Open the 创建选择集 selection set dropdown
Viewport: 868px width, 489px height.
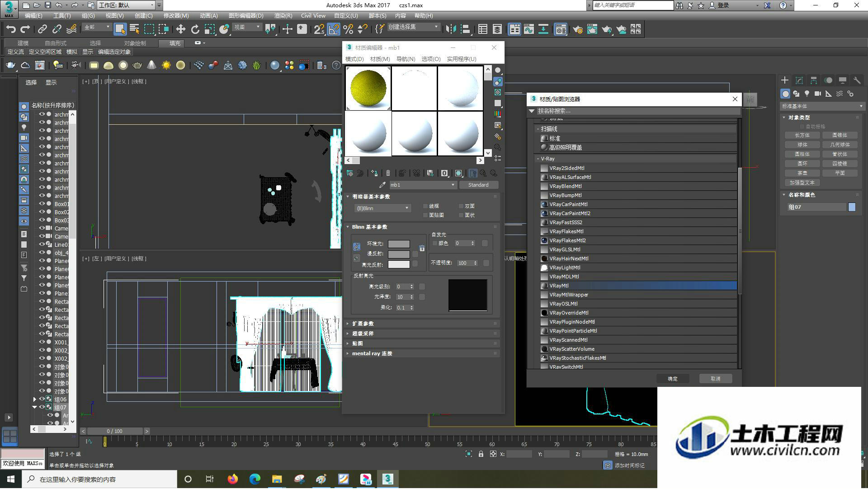414,27
